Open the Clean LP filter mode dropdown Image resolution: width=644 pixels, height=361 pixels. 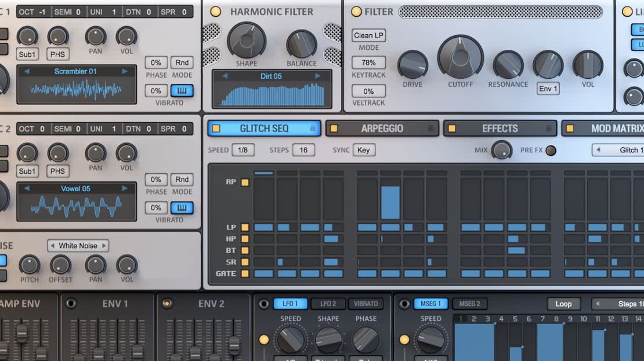pos(368,35)
